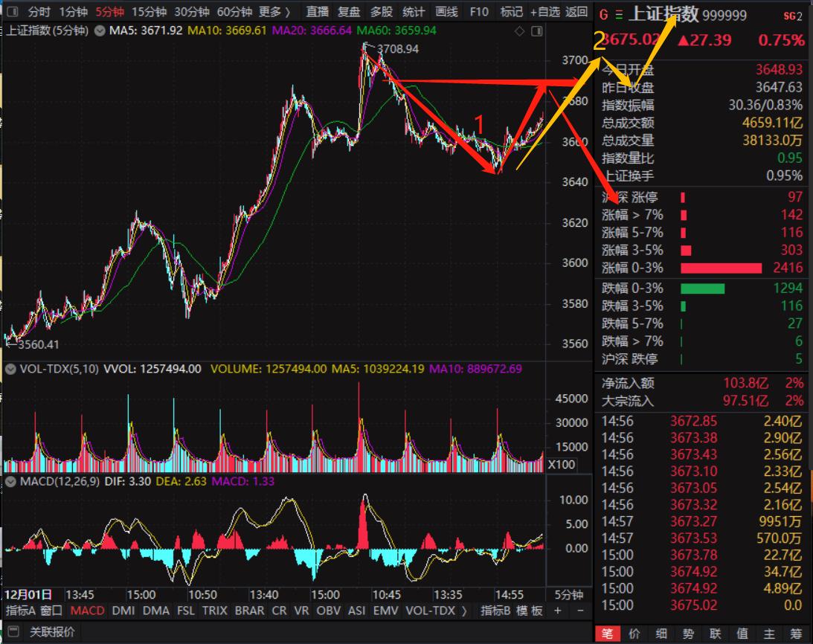Screen dimensions: 813x644
Task: Activate the 画线 drawing tool
Action: (x=446, y=11)
